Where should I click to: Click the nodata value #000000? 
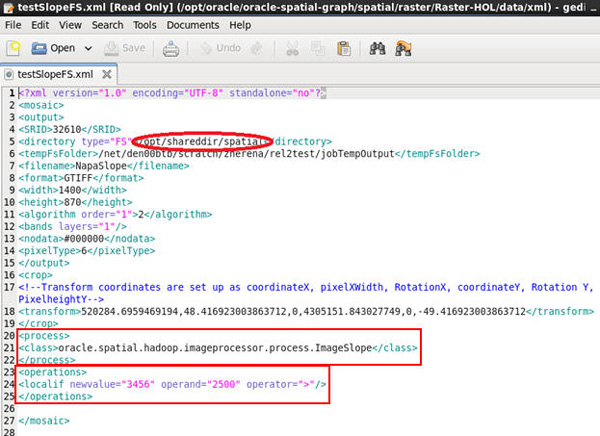click(84, 239)
